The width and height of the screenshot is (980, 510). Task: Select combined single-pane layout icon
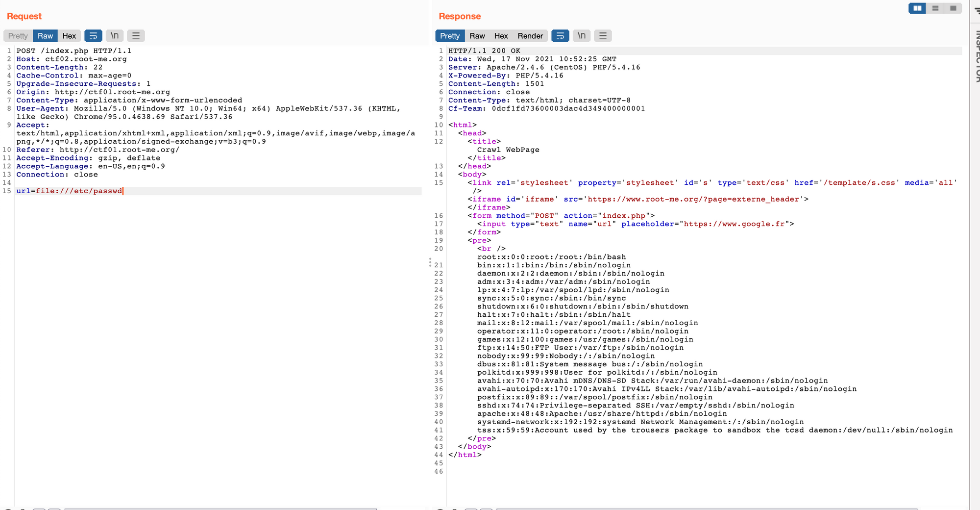(x=953, y=8)
